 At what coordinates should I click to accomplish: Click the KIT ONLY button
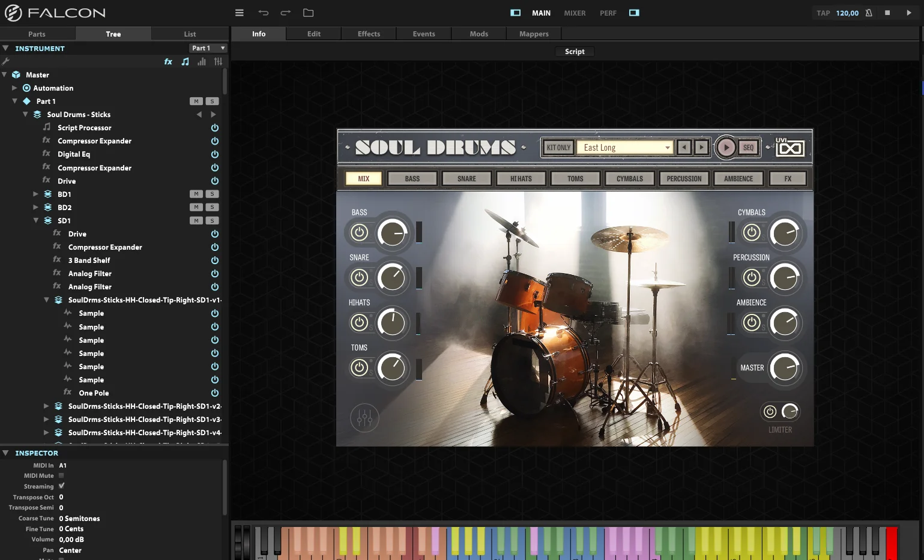click(558, 147)
